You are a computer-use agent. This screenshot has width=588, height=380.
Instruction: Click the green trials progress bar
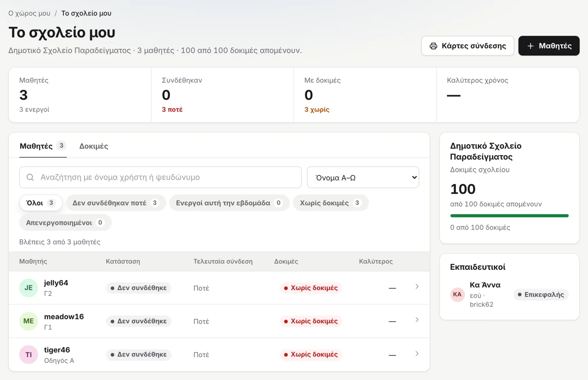tap(509, 216)
